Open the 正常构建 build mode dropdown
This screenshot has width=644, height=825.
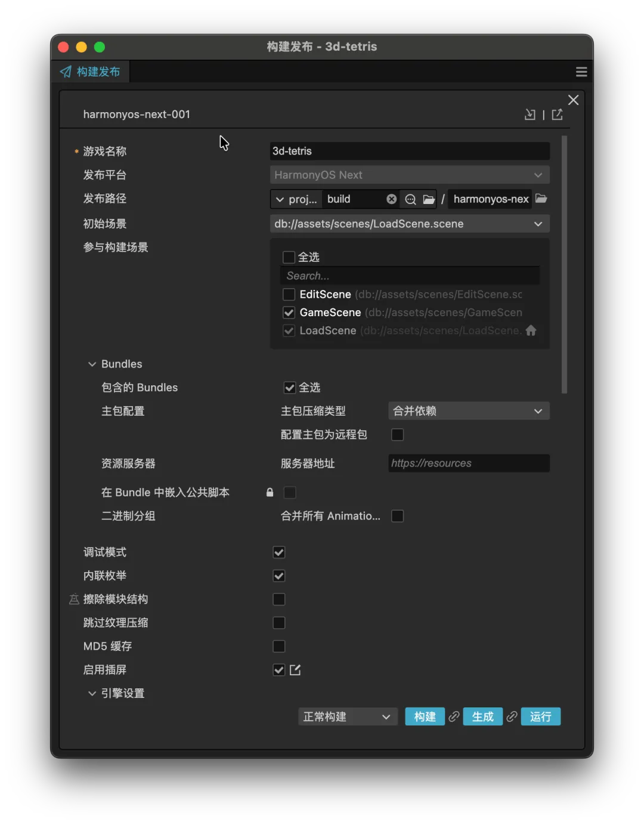coord(346,717)
